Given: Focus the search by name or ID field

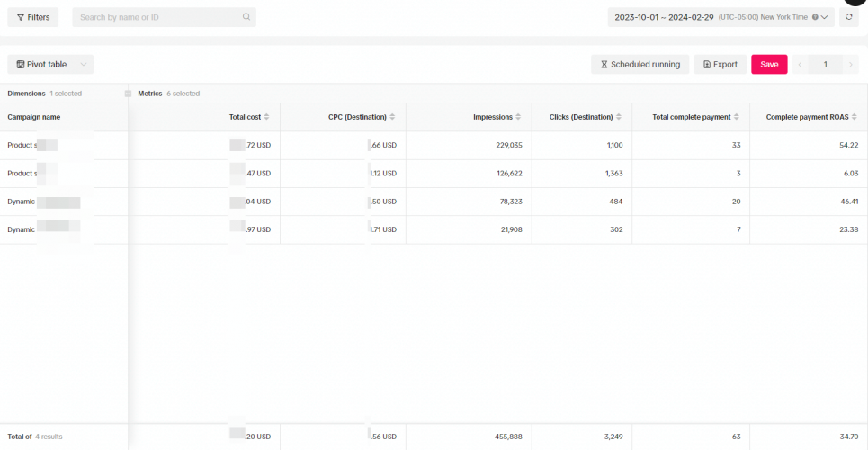Looking at the screenshot, I should tap(157, 17).
